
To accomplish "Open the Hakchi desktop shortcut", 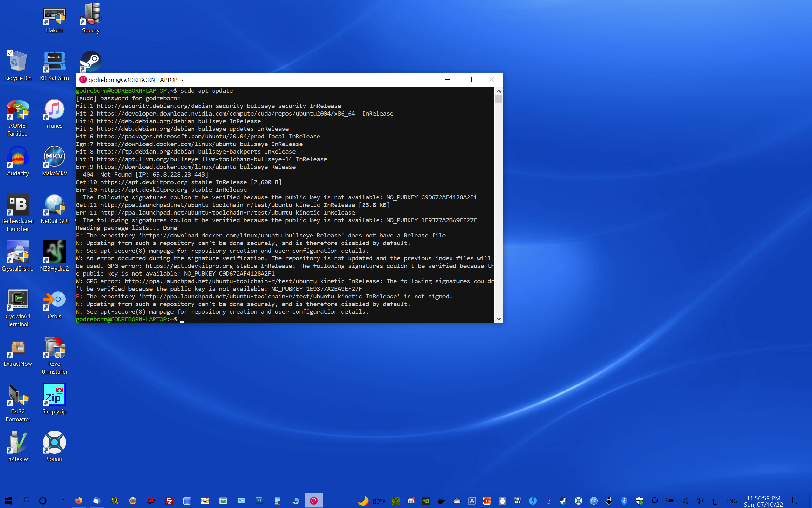I will point(54,19).
